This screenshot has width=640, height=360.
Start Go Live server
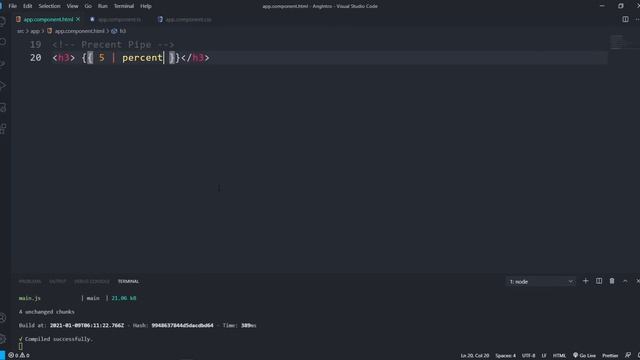[x=584, y=356]
